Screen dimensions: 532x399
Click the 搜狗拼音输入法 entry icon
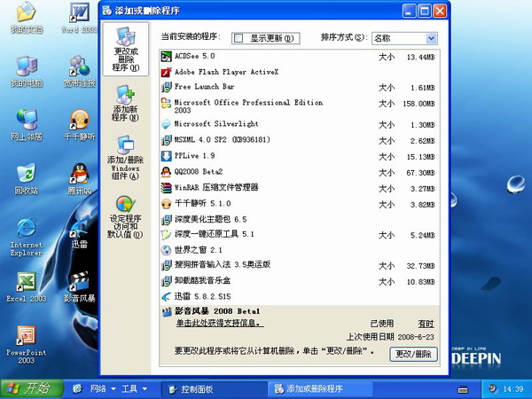click(167, 265)
